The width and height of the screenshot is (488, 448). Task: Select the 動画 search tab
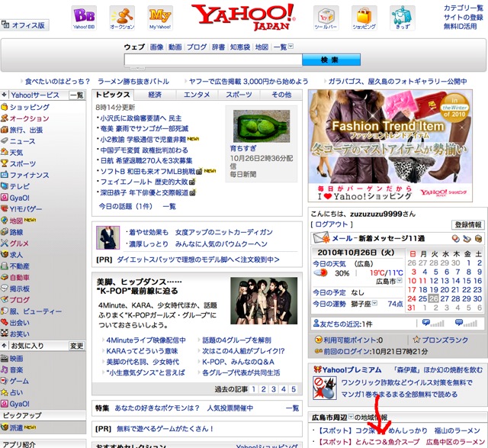175,47
